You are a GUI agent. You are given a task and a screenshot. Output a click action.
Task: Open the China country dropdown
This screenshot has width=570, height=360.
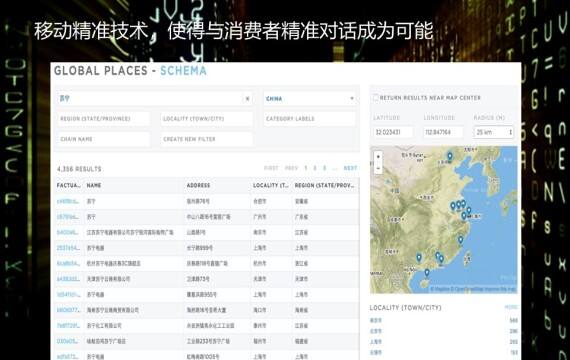pos(310,99)
